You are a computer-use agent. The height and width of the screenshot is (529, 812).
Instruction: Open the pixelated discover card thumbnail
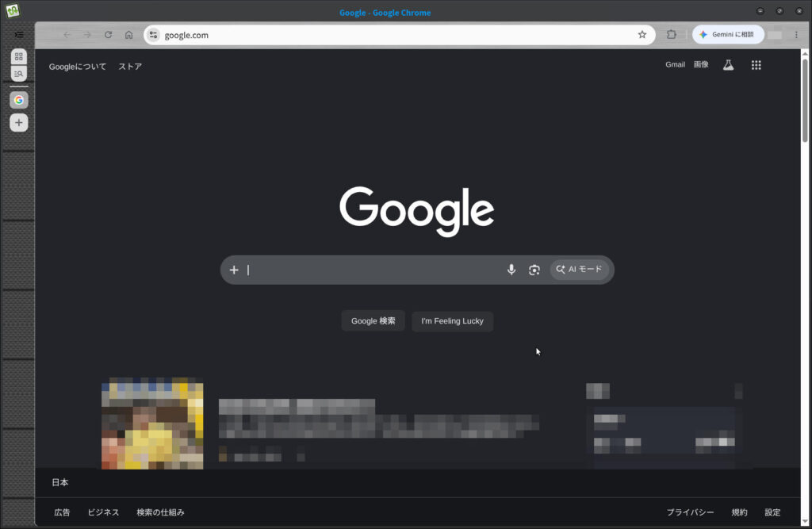[x=152, y=424]
